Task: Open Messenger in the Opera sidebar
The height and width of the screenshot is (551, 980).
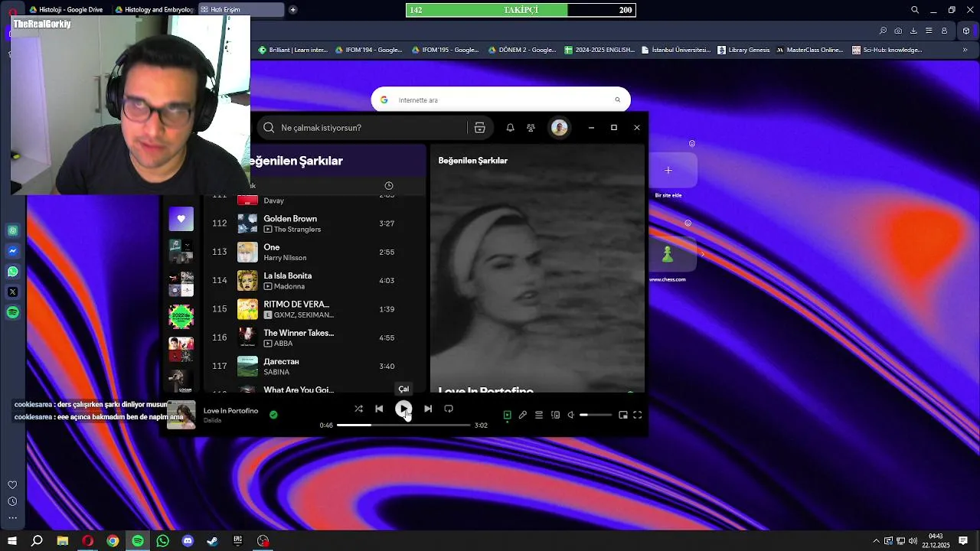Action: (13, 251)
